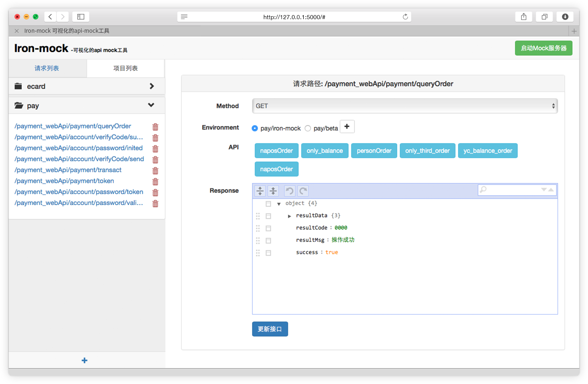The width and height of the screenshot is (588, 384).
Task: Open the /payment_webApi/payment/token link
Action: (64, 181)
